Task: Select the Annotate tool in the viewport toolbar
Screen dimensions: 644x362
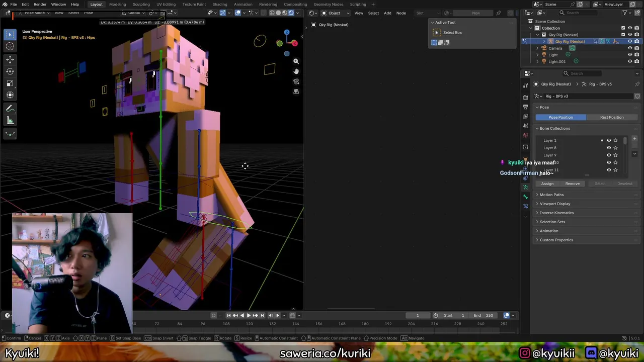Action: [10, 109]
